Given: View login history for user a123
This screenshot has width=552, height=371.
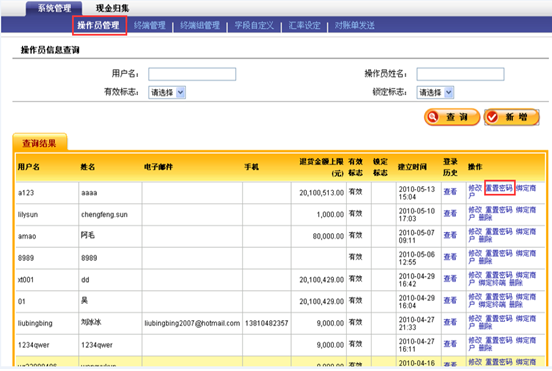Looking at the screenshot, I should tap(450, 192).
